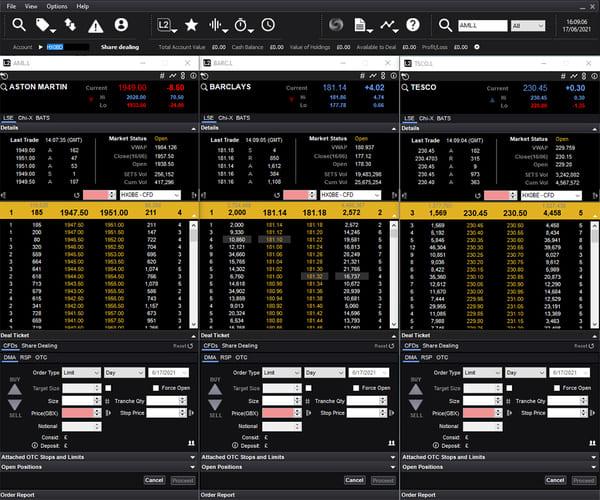Open Order Type Limit dropdown in Aston Martin ticket
Viewport: 600px width, 500px height.
(x=81, y=373)
